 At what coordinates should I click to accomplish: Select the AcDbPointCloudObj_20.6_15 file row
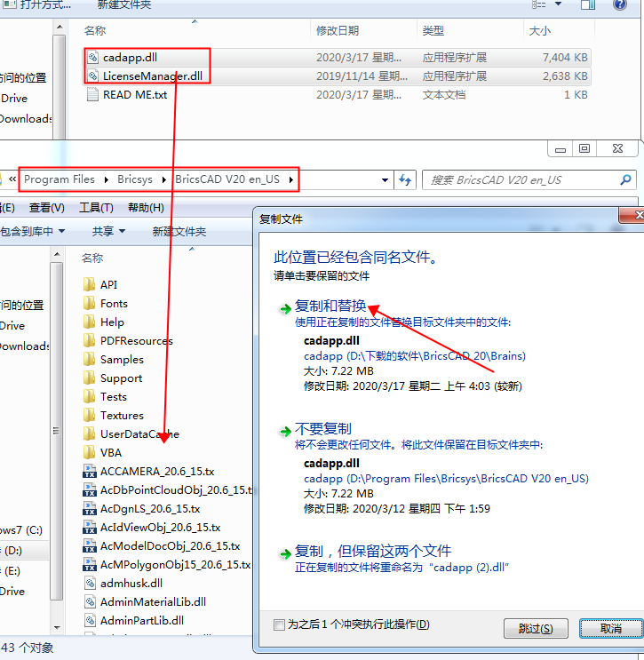click(x=168, y=490)
